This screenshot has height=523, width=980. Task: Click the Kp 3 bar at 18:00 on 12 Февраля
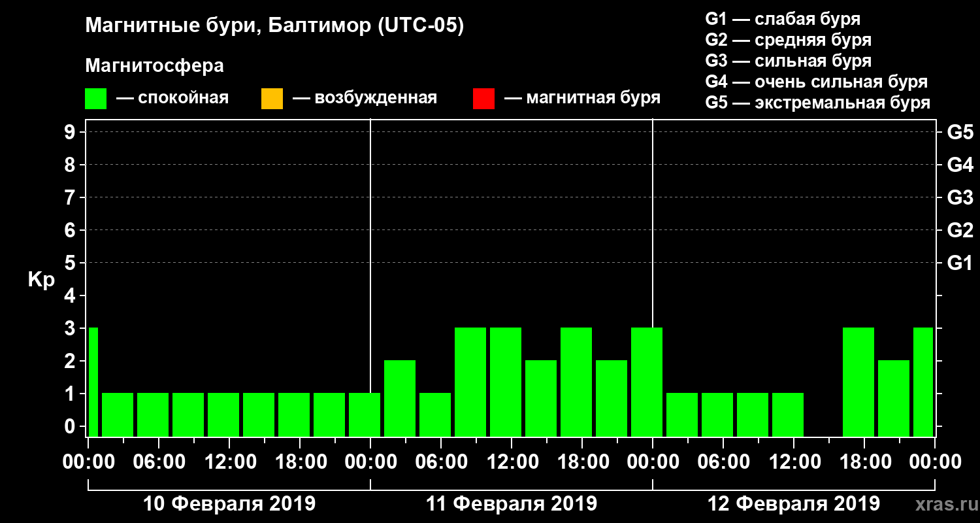coord(858,382)
